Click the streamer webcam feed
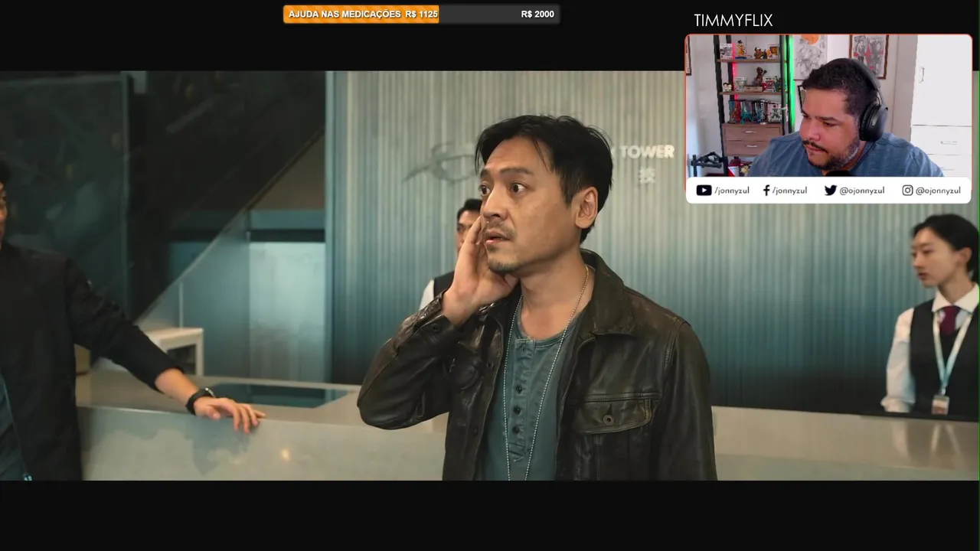 pyautogui.click(x=828, y=106)
